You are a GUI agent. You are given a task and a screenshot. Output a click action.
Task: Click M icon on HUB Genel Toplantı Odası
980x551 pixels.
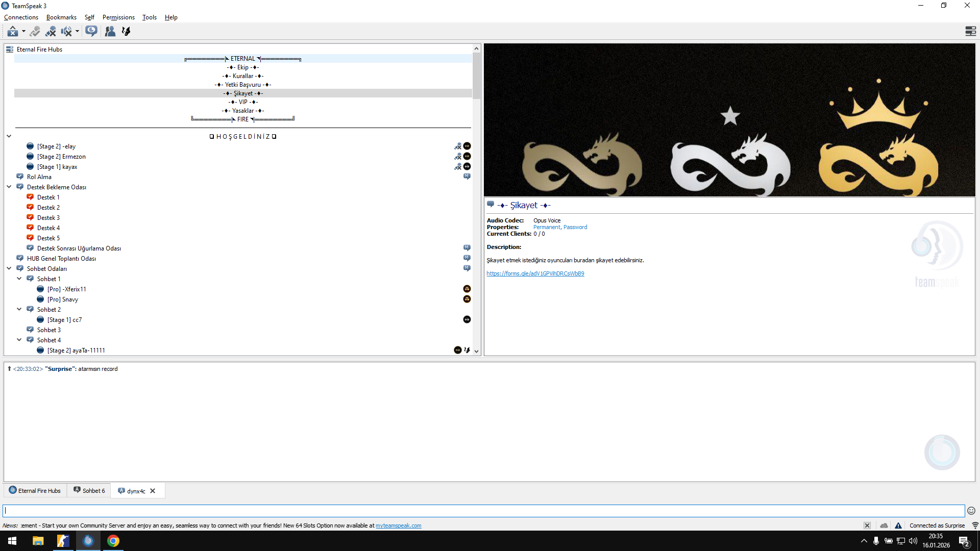467,258
